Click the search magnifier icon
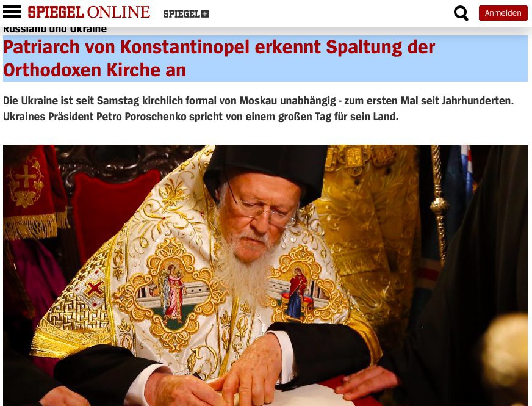The width and height of the screenshot is (532, 406). tap(461, 13)
